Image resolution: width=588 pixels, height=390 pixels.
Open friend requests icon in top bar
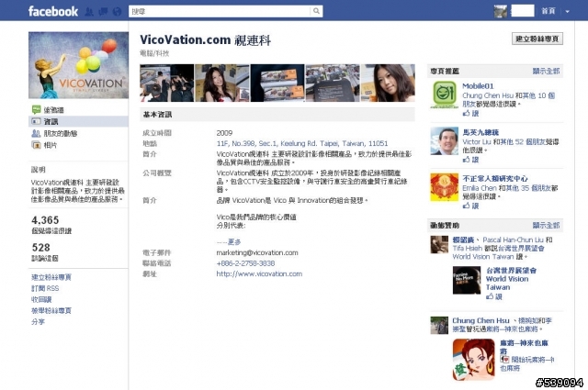[89, 12]
